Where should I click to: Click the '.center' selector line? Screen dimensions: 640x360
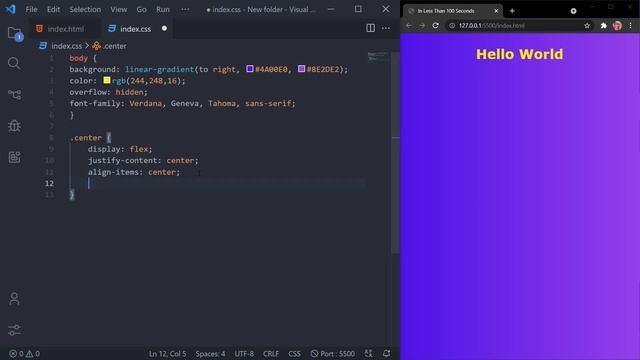(90, 138)
